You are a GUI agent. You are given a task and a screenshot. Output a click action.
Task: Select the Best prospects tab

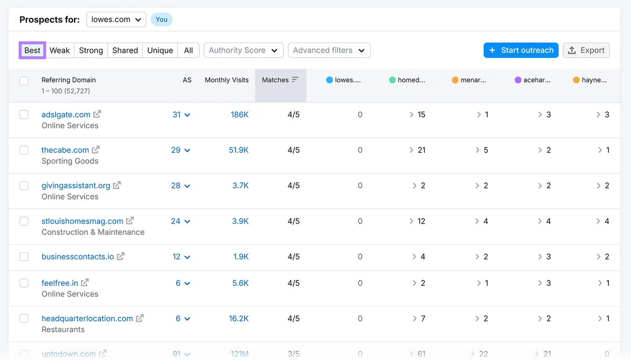[32, 50]
